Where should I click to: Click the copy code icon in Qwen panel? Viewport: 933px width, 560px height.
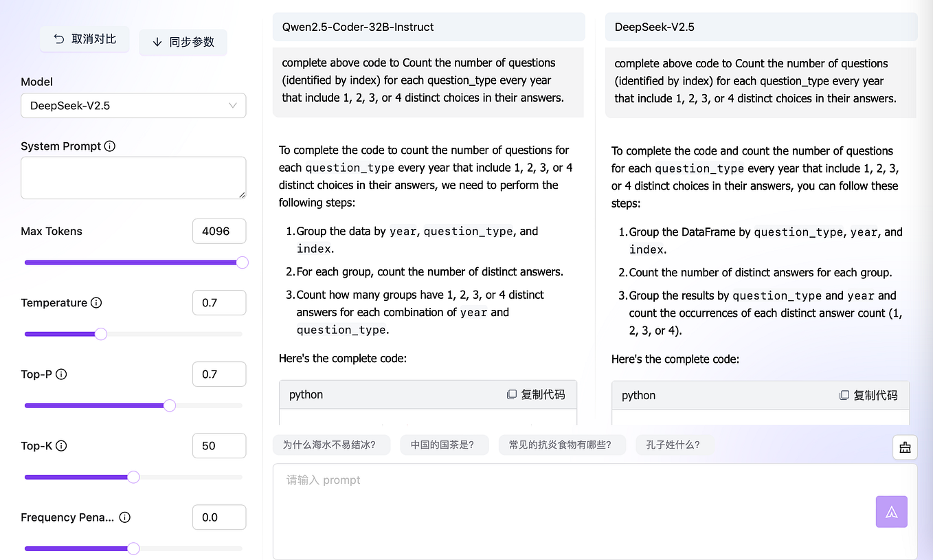511,394
